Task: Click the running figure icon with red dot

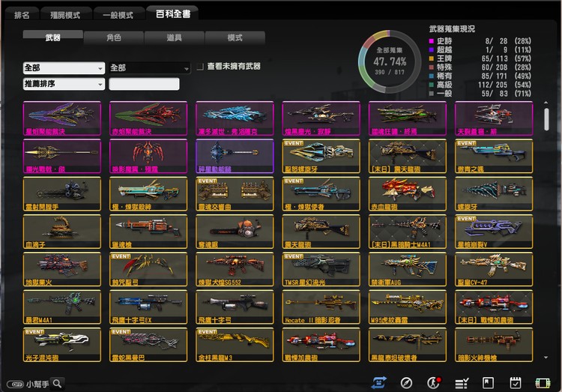Action: 434,383
